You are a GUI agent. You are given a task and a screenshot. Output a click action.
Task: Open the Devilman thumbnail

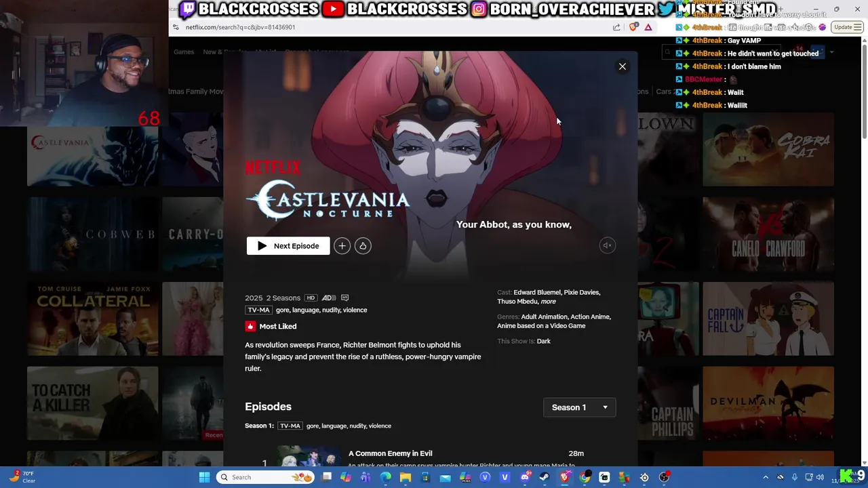click(x=768, y=403)
